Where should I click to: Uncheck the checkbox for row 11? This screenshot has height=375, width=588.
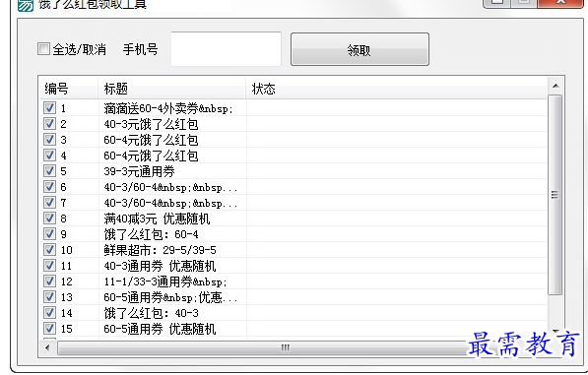pyautogui.click(x=49, y=265)
